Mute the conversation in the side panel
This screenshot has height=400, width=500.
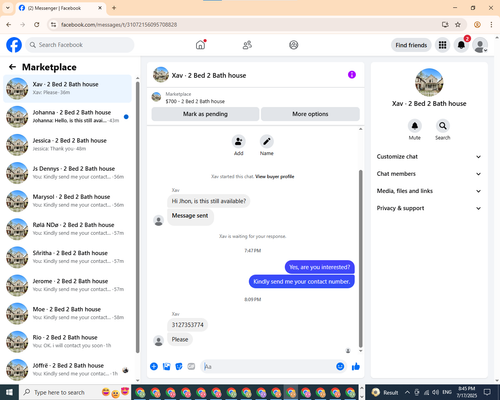coord(415,126)
